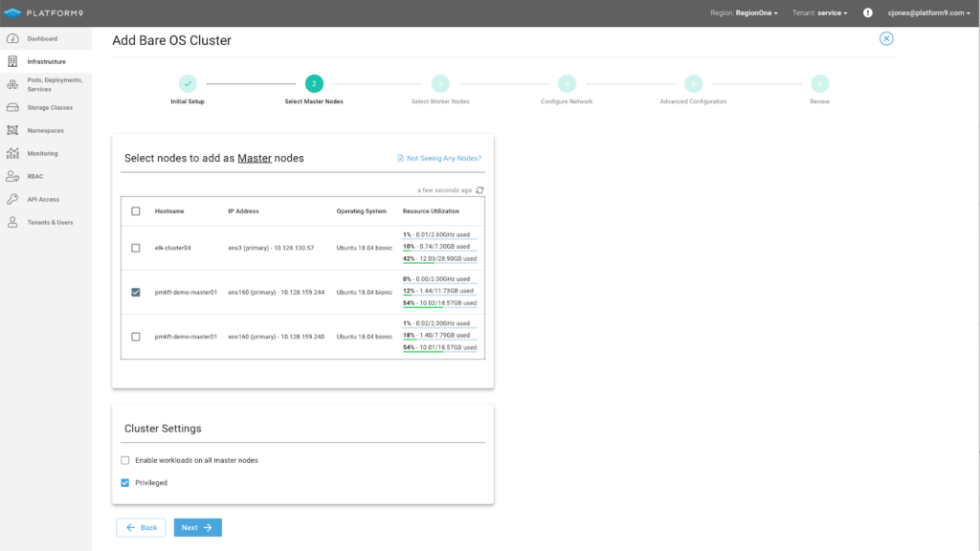Open RBAC via its sidebar icon

[12, 177]
